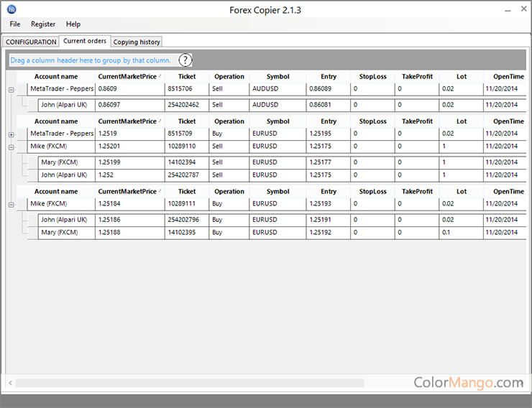Click the Forex Copier app icon in title bar
This screenshot has height=408, width=532.
click(x=12, y=9)
